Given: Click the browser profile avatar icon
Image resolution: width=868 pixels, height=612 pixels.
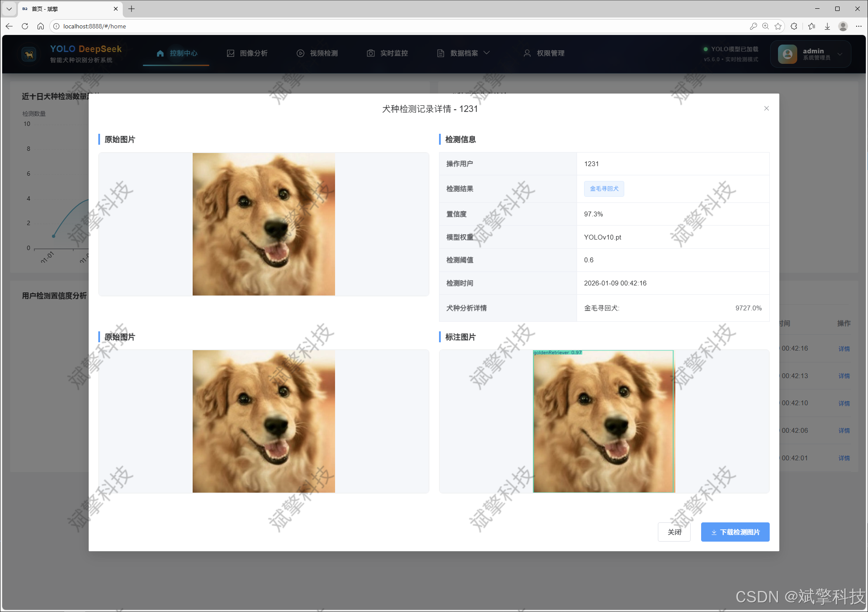Looking at the screenshot, I should click(843, 26).
